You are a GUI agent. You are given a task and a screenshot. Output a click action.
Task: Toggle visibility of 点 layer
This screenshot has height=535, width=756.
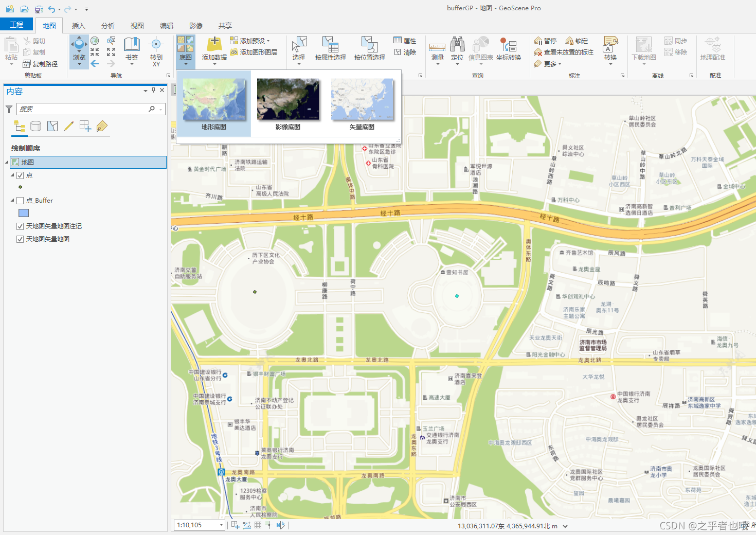point(20,175)
